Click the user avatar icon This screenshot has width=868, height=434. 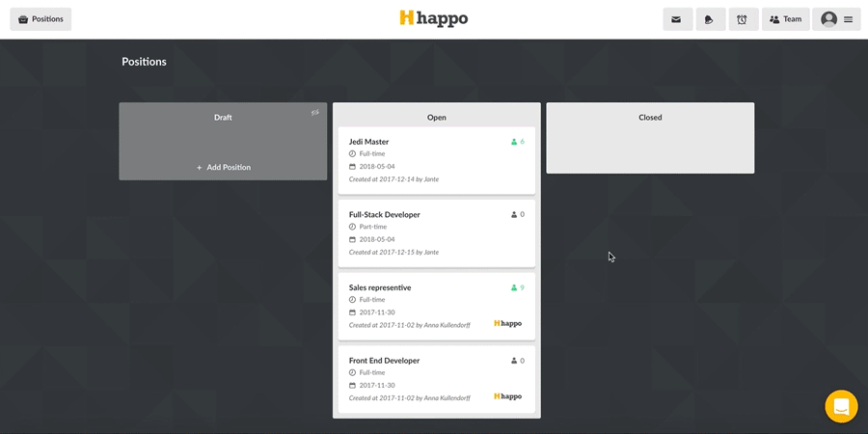click(828, 19)
